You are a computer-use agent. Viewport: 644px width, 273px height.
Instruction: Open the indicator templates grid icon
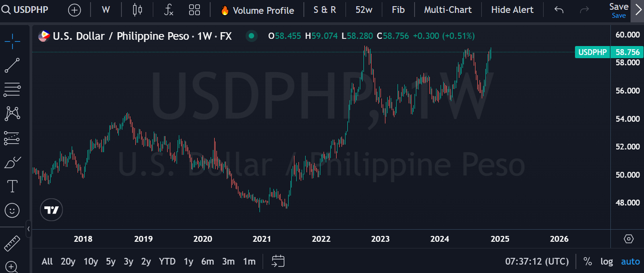point(194,10)
